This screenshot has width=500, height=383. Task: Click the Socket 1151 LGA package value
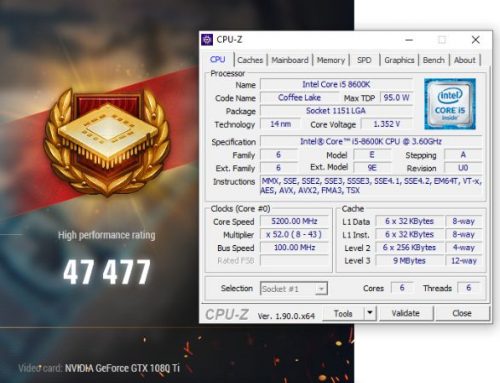336,111
